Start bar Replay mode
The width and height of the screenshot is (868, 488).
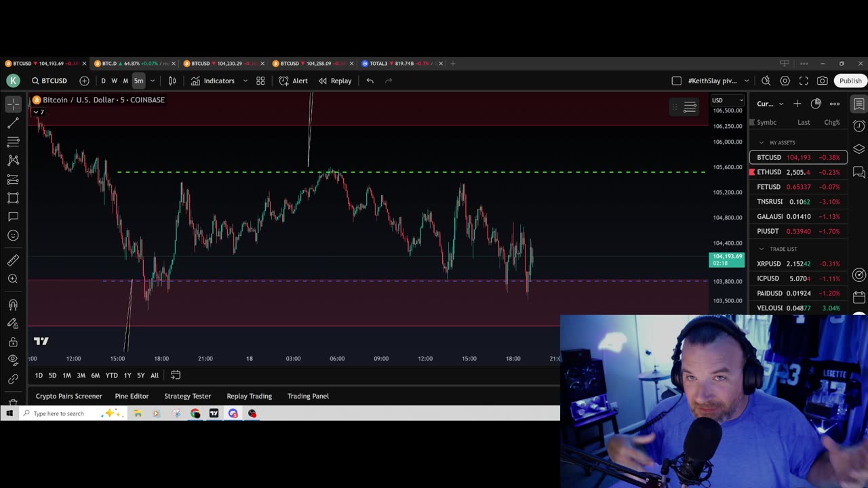point(335,81)
